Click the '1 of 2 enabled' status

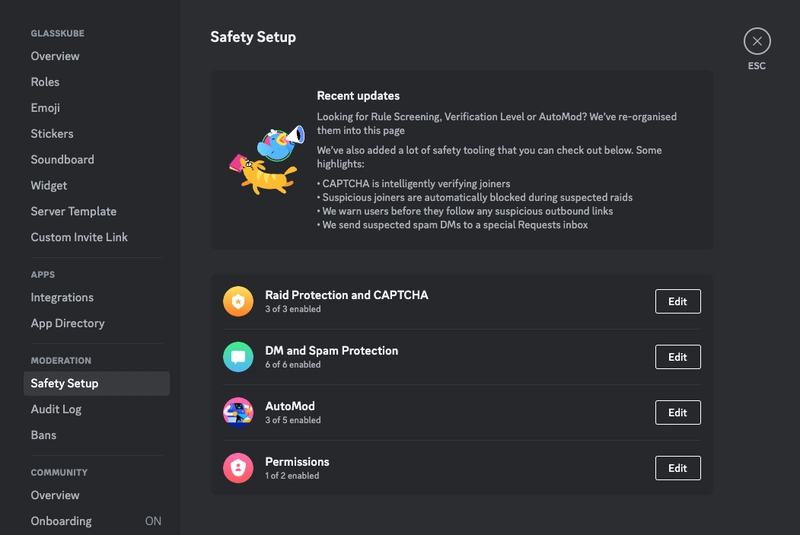pyautogui.click(x=292, y=476)
